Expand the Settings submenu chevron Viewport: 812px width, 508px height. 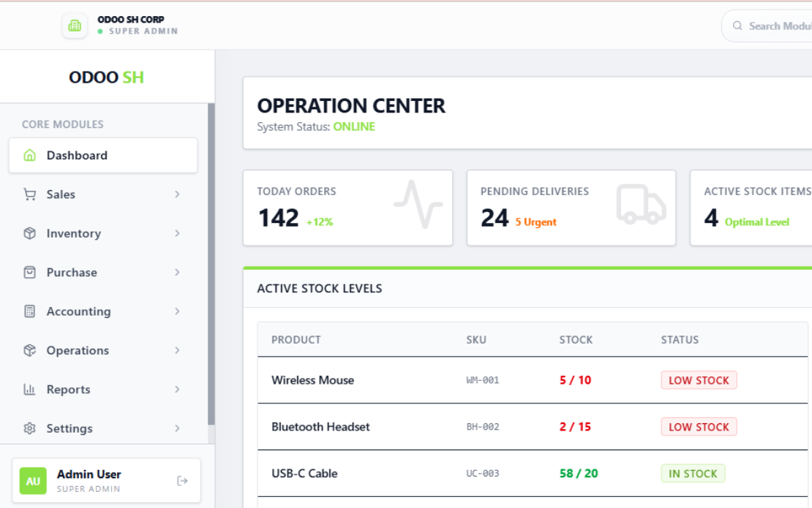pyautogui.click(x=177, y=428)
